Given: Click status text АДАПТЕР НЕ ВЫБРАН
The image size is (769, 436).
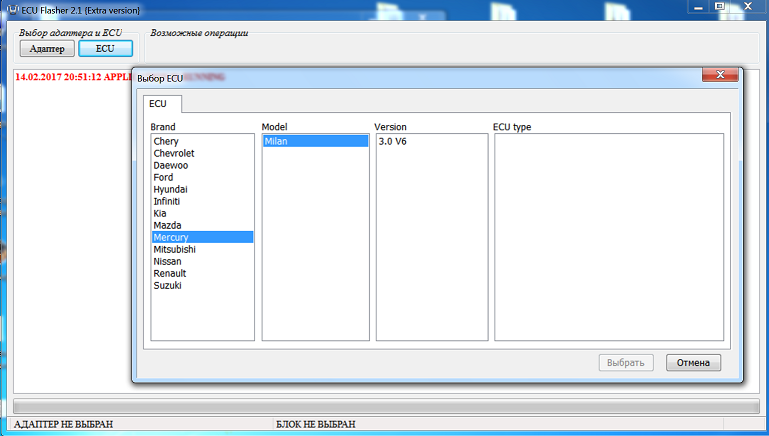Looking at the screenshot, I should pos(63,424).
